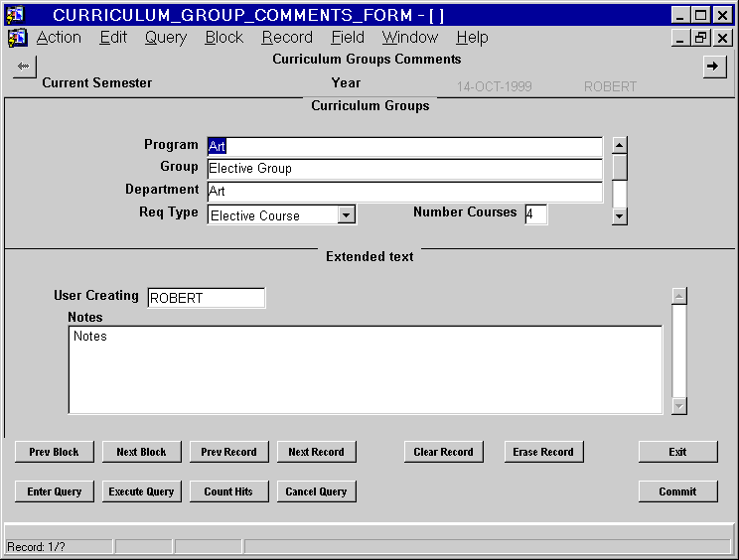Click the left arrow icon button
The image size is (739, 560).
tap(25, 67)
